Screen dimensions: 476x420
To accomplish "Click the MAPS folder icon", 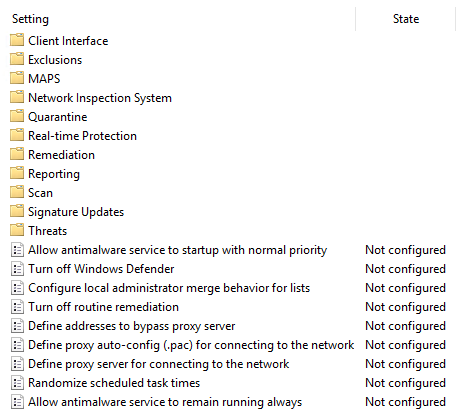I will pos(17,78).
